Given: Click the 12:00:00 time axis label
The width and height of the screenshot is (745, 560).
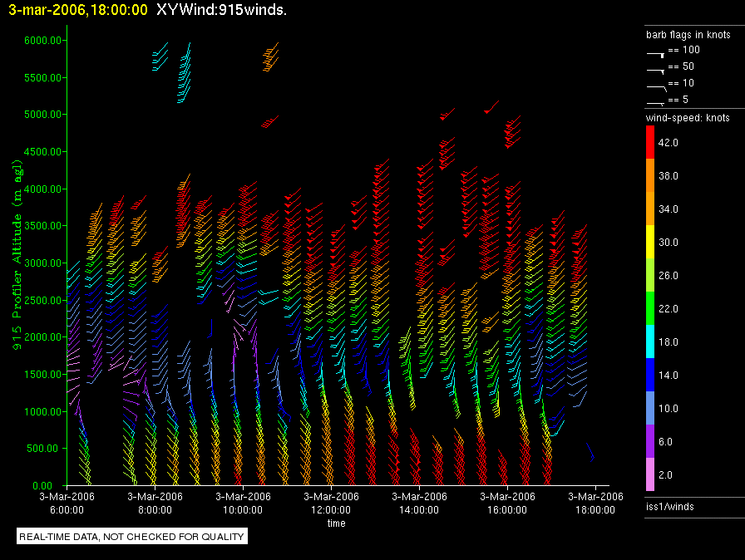Looking at the screenshot, I should pyautogui.click(x=331, y=509).
